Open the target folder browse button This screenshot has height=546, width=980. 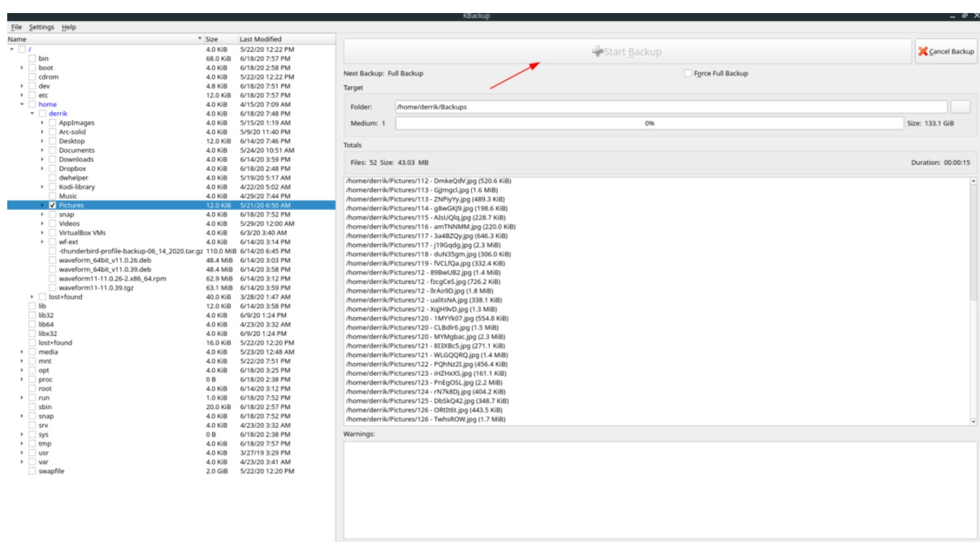click(x=960, y=106)
